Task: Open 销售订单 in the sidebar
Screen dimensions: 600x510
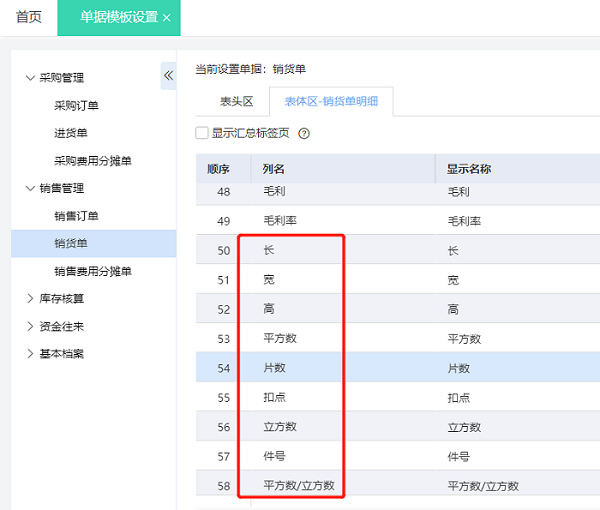Action: point(76,216)
